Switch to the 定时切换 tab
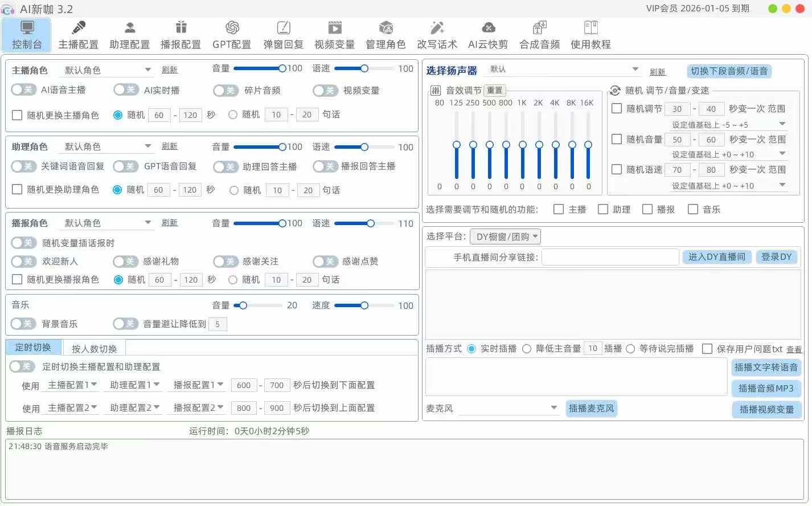812x506 pixels. pyautogui.click(x=33, y=347)
